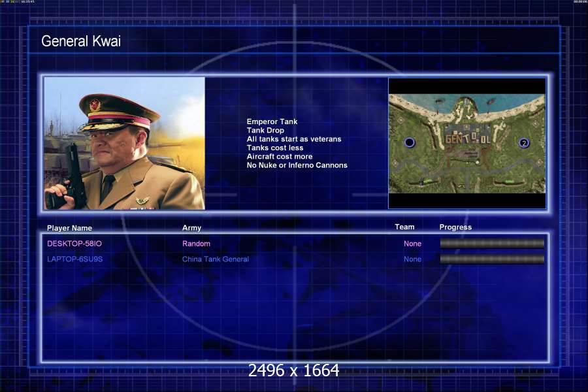Viewport: 588px width, 392px height.
Task: Click Team 'None' for LAPTOP-6SU9S
Action: click(412, 259)
